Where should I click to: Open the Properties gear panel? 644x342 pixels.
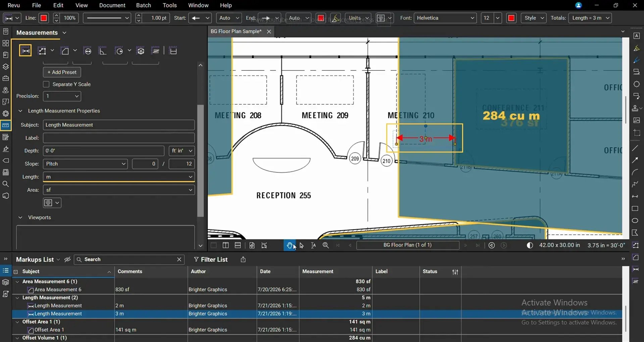6,113
